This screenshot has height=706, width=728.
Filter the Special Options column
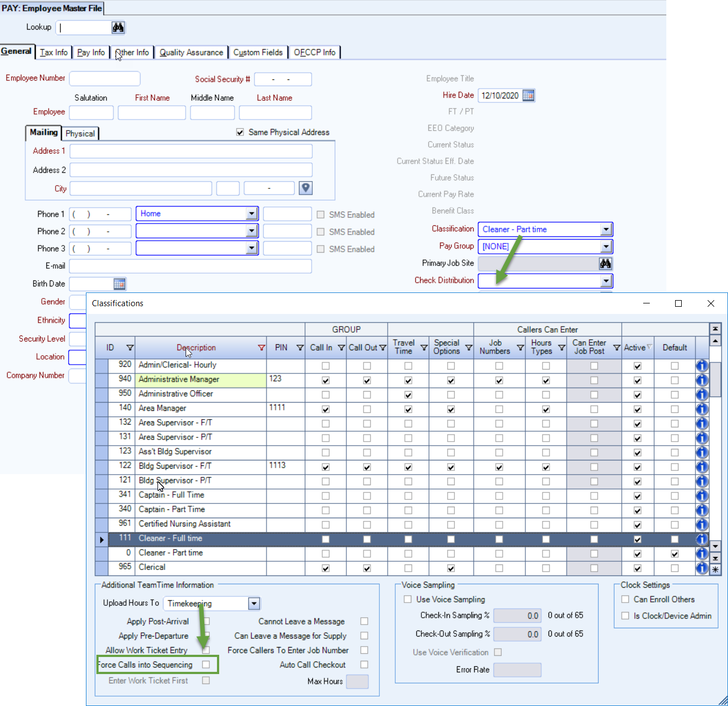coord(469,348)
